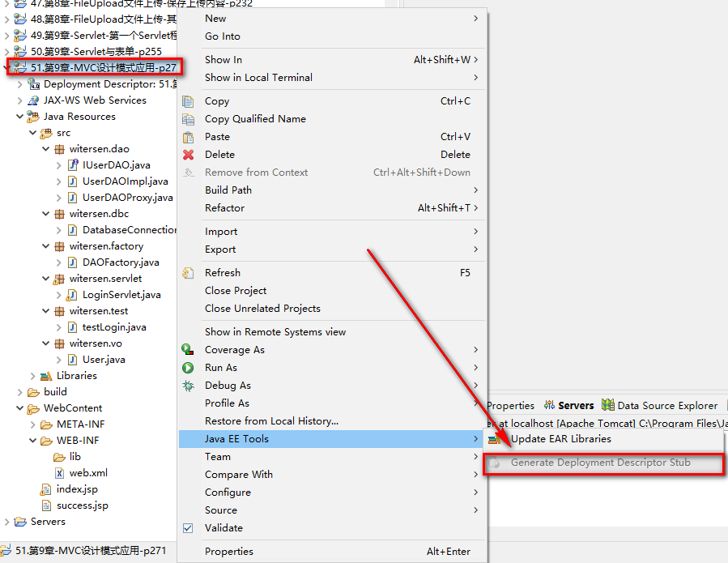The width and height of the screenshot is (728, 563).
Task: Expand the UserDAOImpl.java node
Action: (x=59, y=181)
